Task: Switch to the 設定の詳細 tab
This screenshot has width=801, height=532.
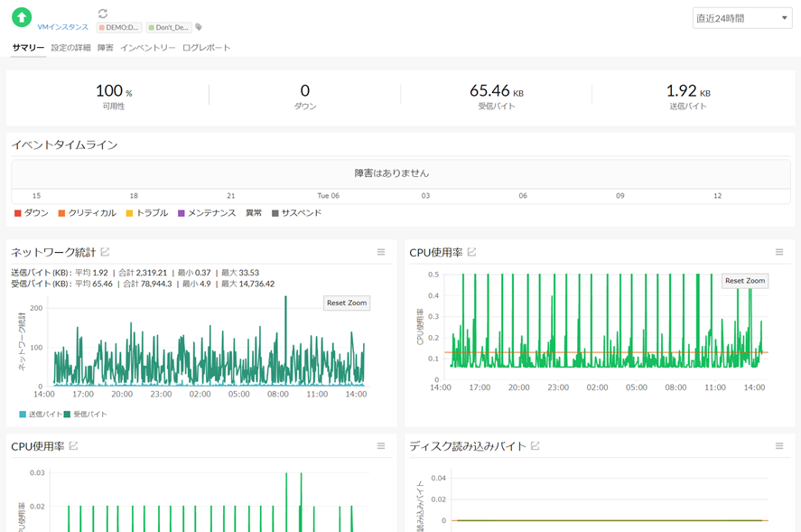Action: pyautogui.click(x=70, y=48)
